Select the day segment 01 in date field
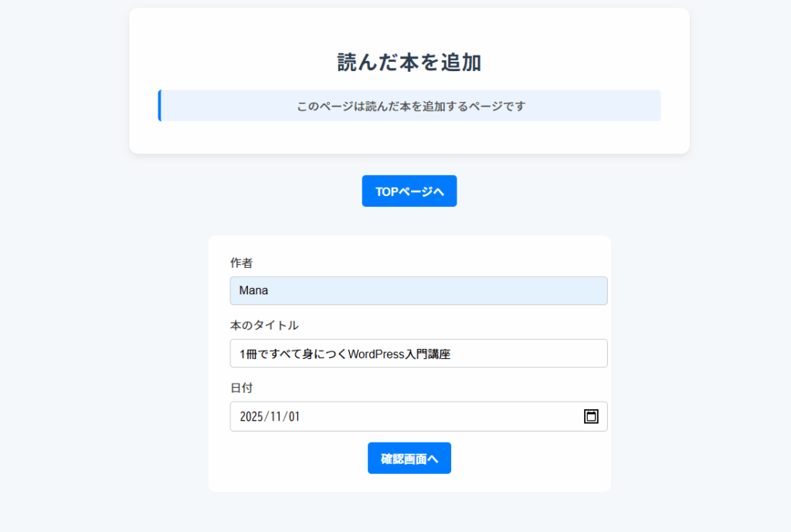The width and height of the screenshot is (791, 532). [x=294, y=417]
